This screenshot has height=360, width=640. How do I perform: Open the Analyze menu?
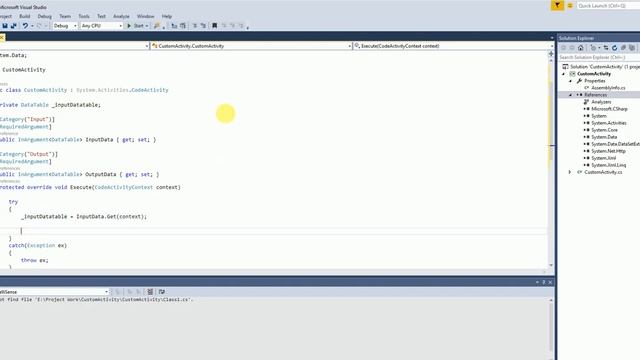(121, 16)
